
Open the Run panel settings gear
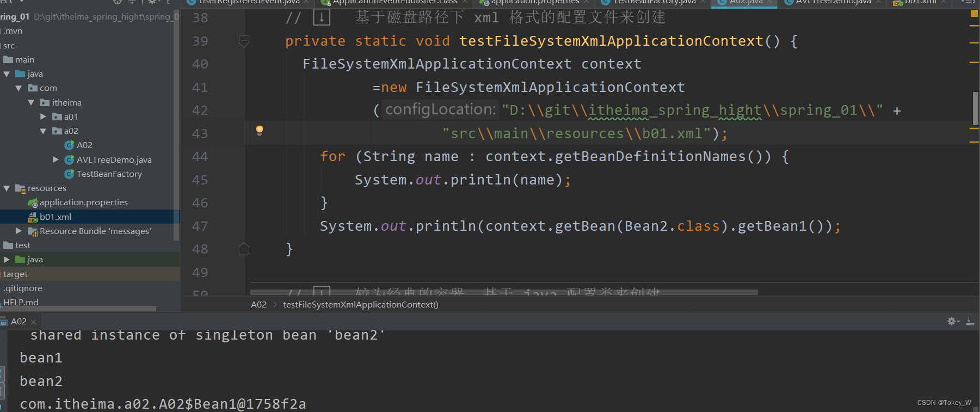(952, 321)
